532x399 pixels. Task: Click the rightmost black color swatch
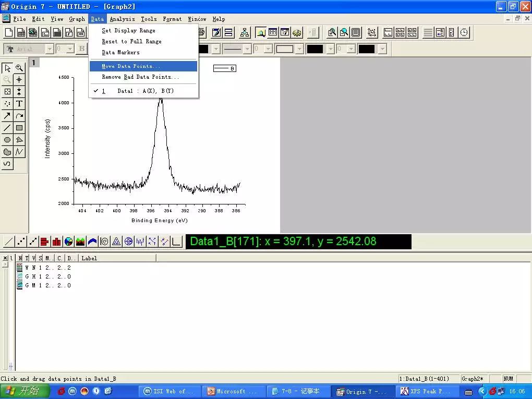click(x=367, y=49)
